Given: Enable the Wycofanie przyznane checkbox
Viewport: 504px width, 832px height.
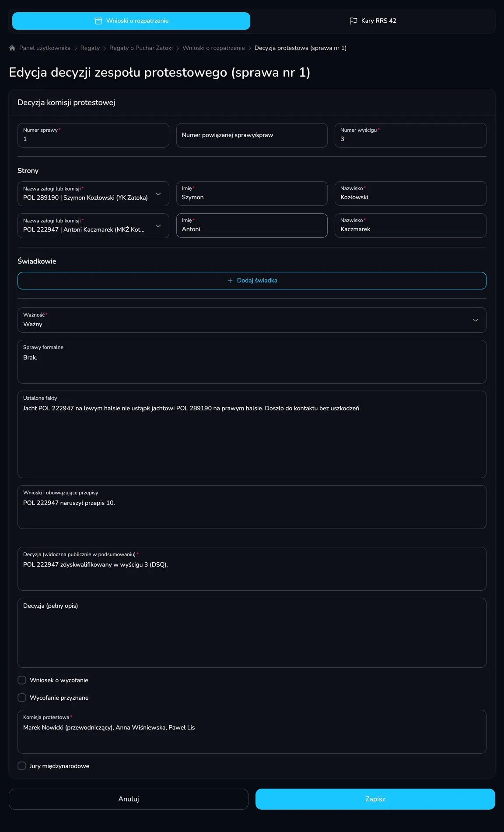Looking at the screenshot, I should (22, 698).
